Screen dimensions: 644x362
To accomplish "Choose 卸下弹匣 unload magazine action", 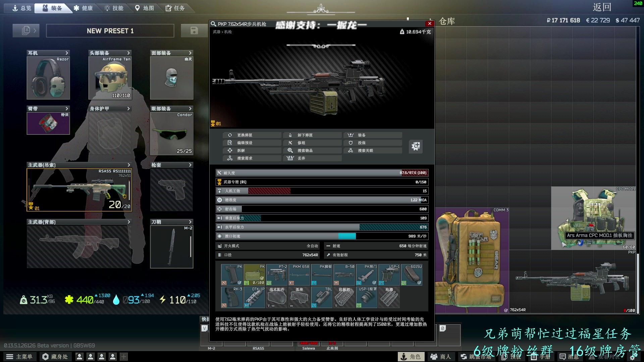I will pyautogui.click(x=313, y=135).
